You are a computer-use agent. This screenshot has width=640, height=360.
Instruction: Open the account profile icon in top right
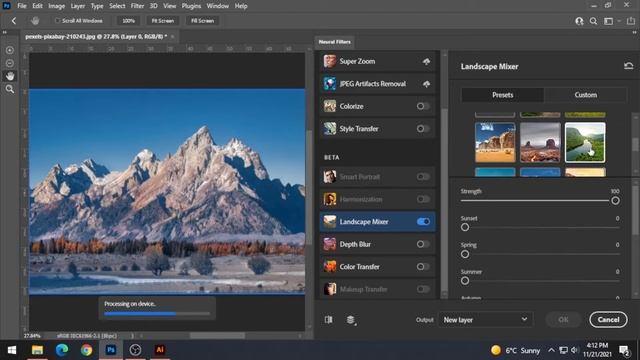[x=579, y=21]
